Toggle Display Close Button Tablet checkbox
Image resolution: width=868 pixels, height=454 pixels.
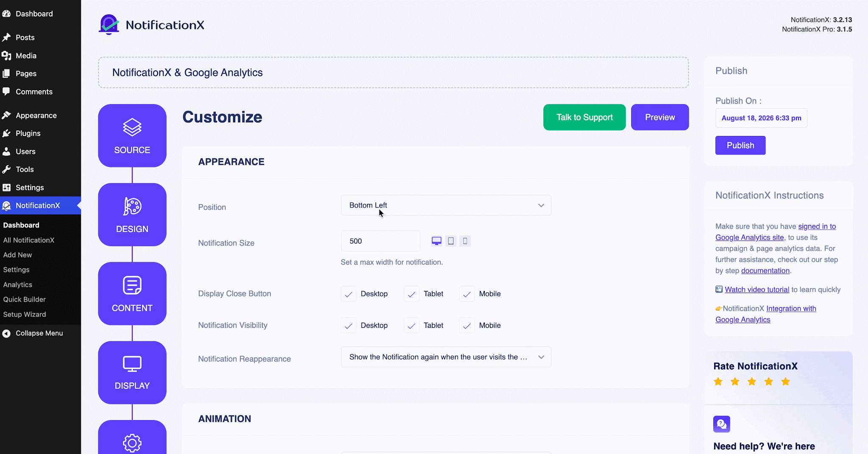(x=412, y=294)
